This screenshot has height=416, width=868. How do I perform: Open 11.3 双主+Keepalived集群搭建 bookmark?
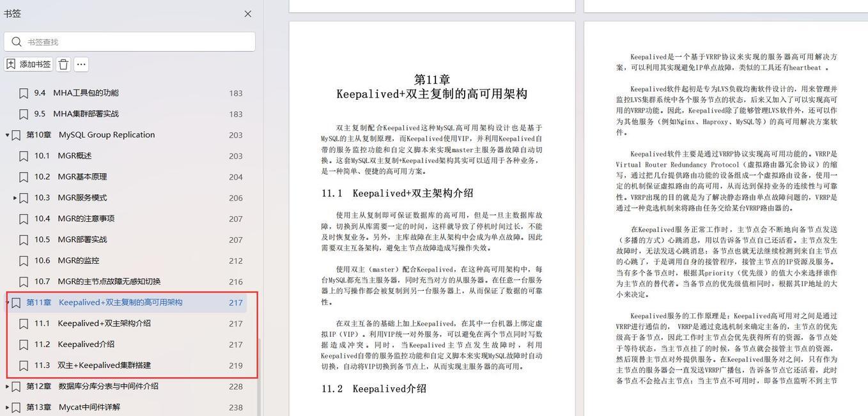coord(93,366)
